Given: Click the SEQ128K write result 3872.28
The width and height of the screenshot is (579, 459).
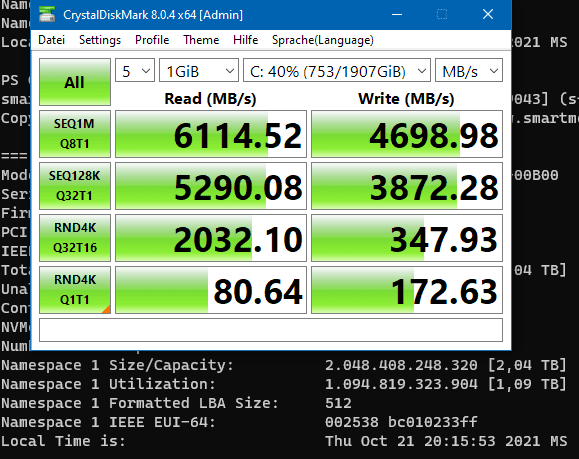Looking at the screenshot, I should pos(407,186).
